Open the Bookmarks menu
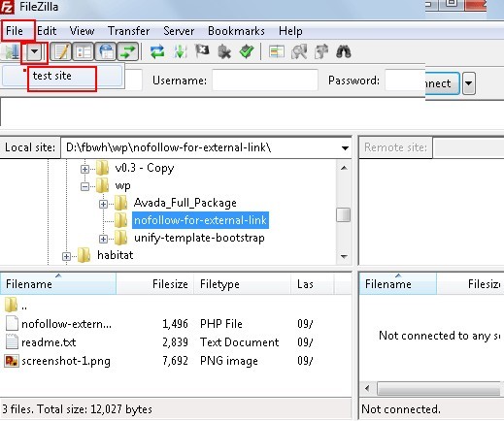504x421 pixels. click(x=236, y=31)
